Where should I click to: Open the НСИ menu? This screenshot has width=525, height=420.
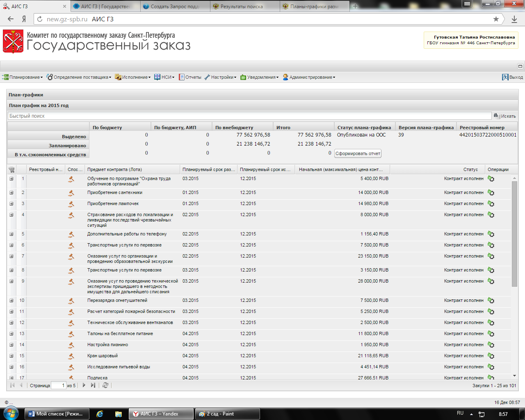[x=164, y=77]
